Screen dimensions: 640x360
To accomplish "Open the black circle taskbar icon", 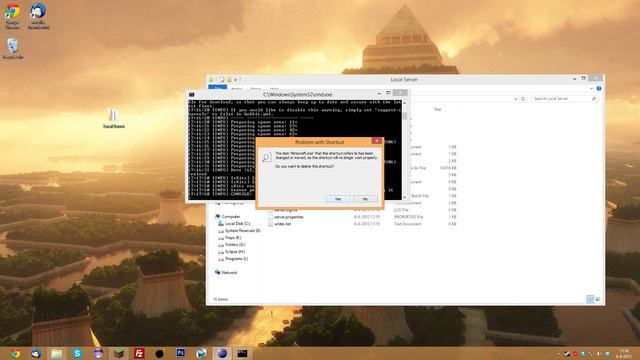I will pos(160,353).
